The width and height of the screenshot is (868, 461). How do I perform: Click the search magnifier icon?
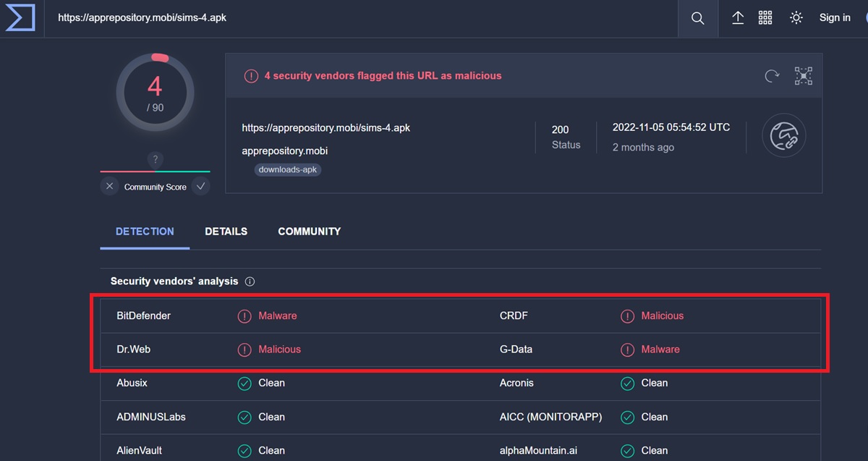(x=697, y=18)
